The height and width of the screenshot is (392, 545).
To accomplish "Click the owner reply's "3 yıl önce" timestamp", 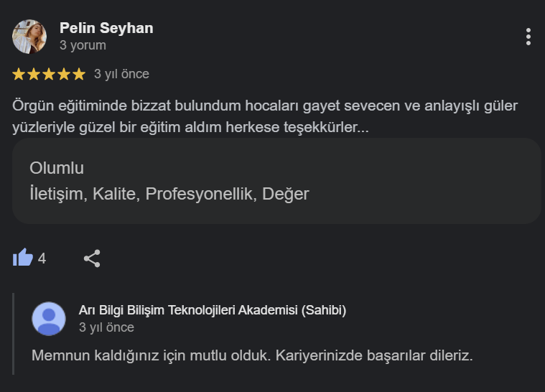I will 106,327.
